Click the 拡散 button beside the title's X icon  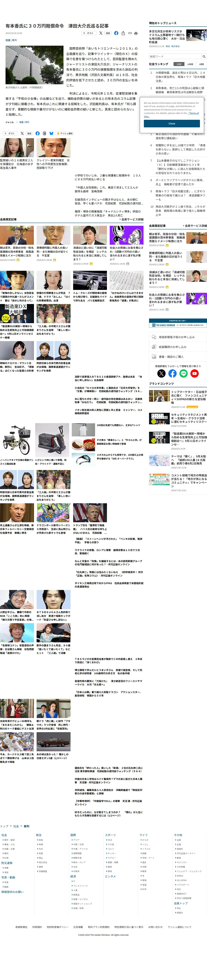(108, 33)
